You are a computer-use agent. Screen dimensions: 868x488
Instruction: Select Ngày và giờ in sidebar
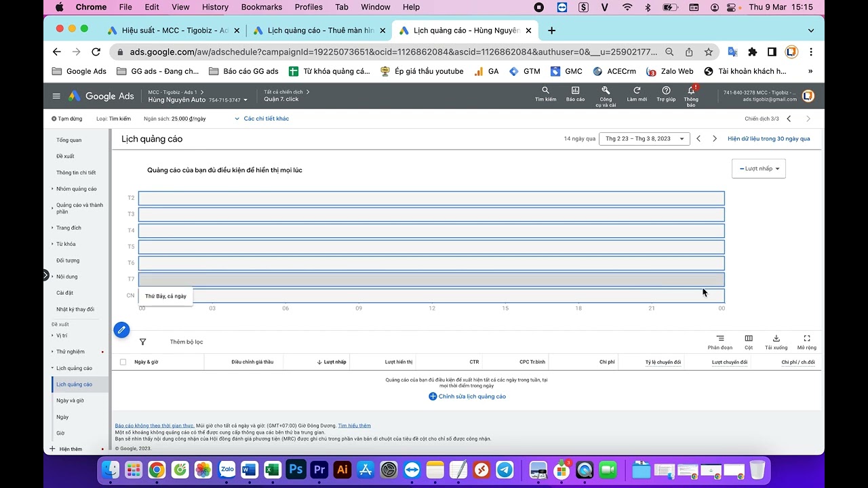70,401
